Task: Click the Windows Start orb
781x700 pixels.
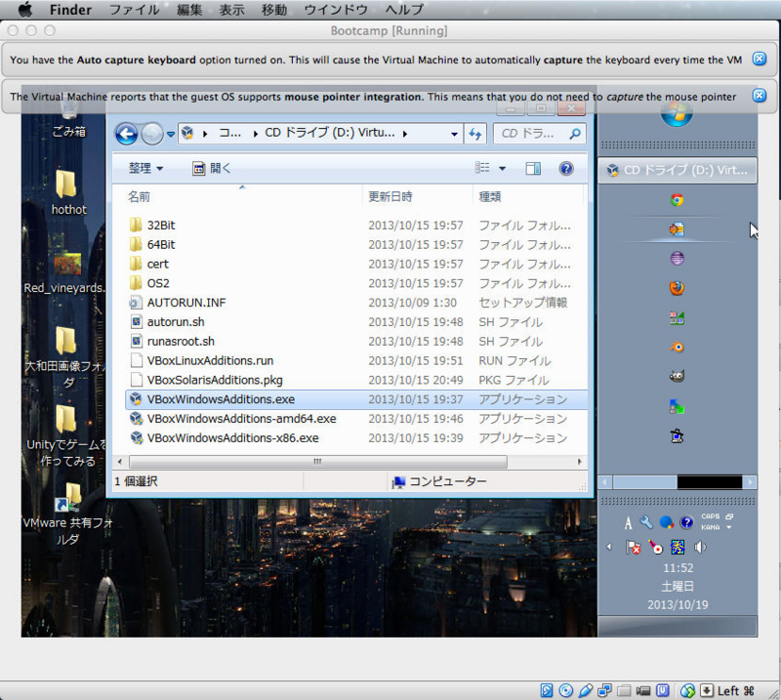Action: coord(677,114)
